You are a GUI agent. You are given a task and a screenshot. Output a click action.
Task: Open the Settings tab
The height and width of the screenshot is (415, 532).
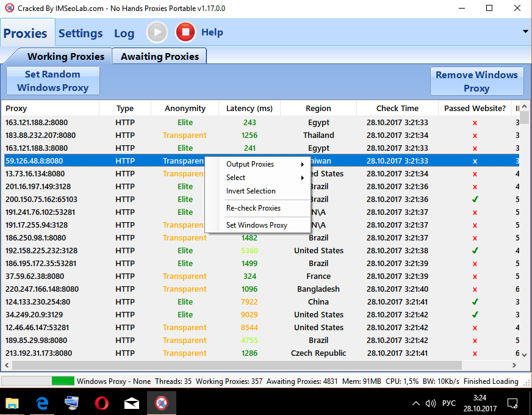(81, 33)
